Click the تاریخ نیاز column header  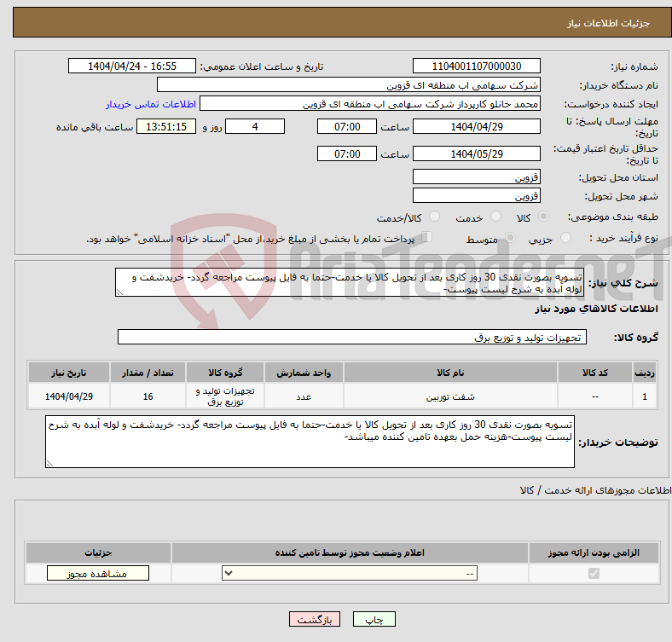(69, 373)
